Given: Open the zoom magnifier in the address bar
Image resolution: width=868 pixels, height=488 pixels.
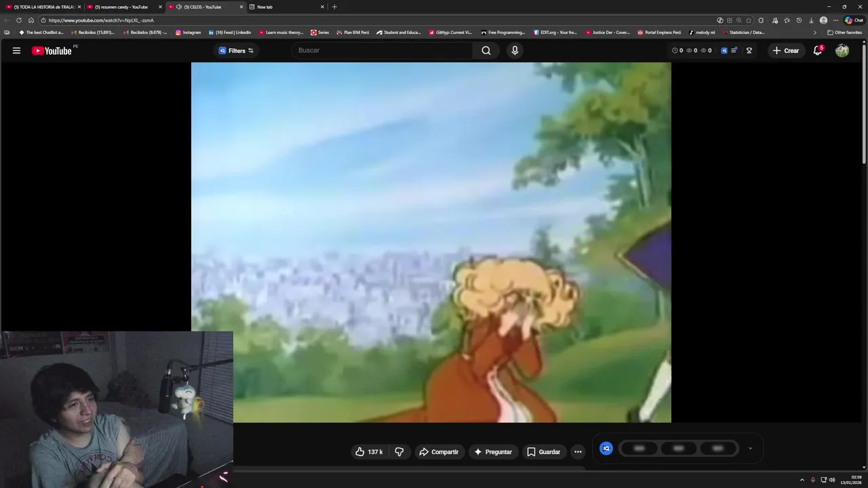Looking at the screenshot, I should pyautogui.click(x=738, y=20).
